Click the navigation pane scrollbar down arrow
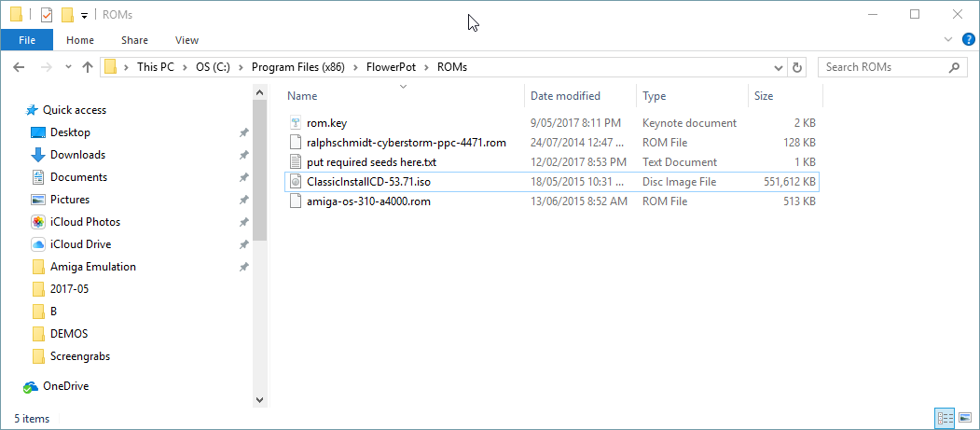The image size is (980, 430). point(260,399)
